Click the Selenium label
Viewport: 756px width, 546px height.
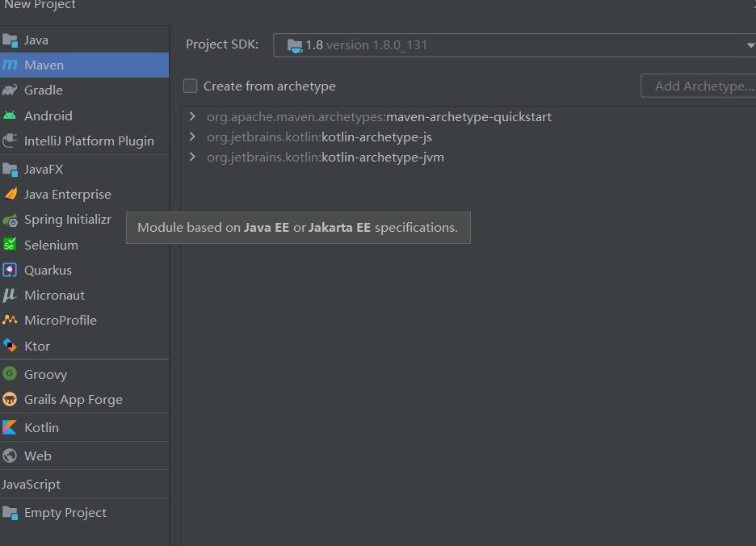click(51, 245)
